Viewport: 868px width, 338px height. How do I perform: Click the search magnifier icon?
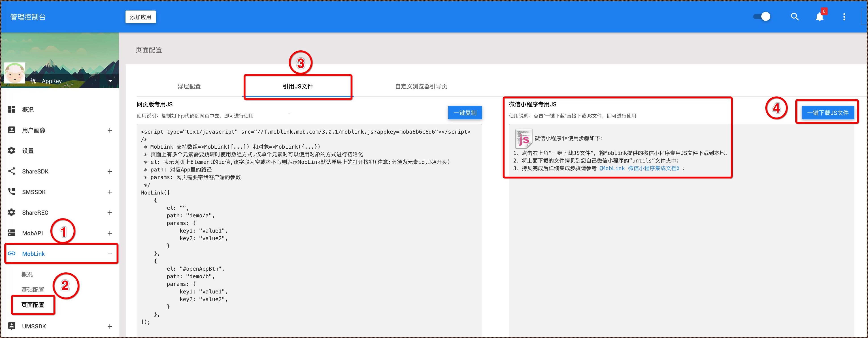[x=795, y=17]
